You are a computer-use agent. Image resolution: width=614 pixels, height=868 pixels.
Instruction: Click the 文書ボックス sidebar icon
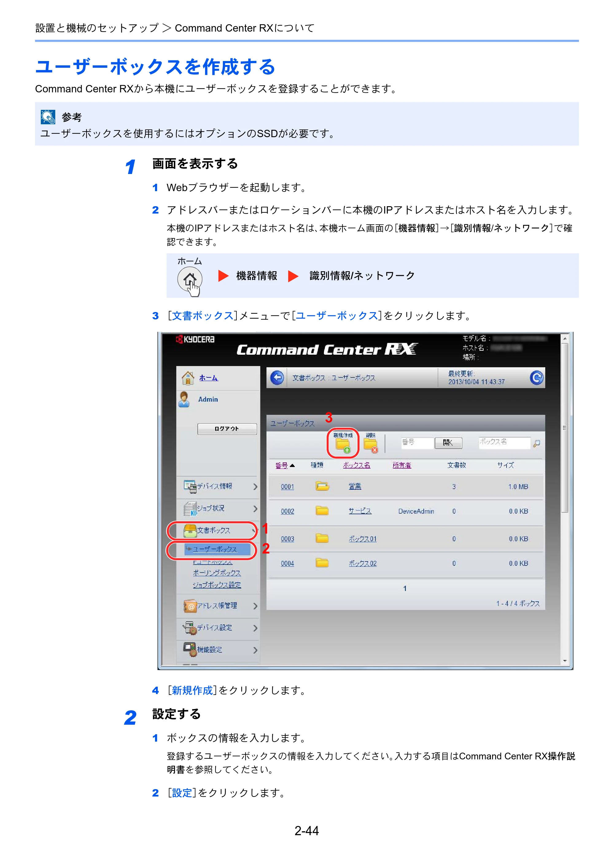coord(190,530)
